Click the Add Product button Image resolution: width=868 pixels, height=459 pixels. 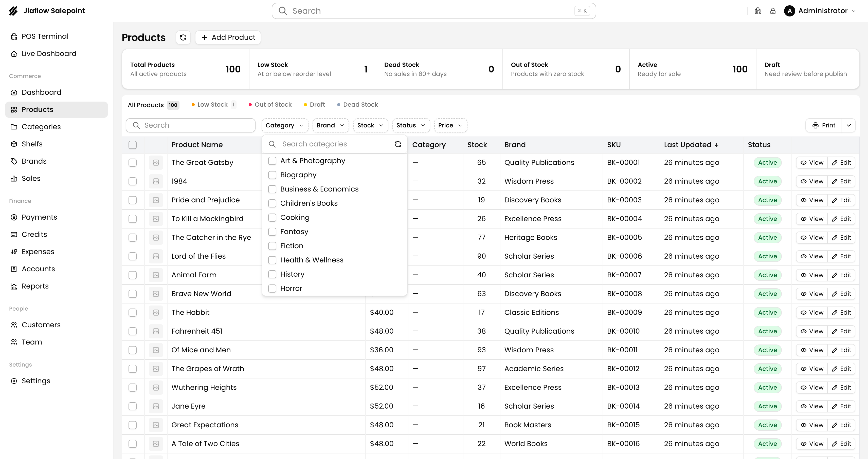(x=228, y=37)
